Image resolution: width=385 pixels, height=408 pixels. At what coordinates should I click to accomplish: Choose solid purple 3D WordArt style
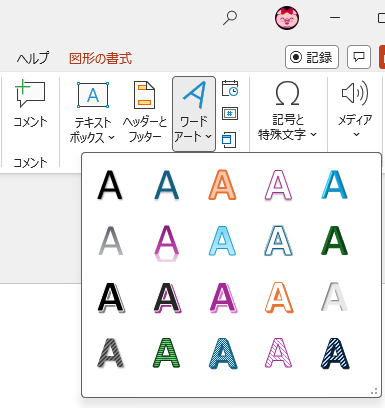pos(223,297)
